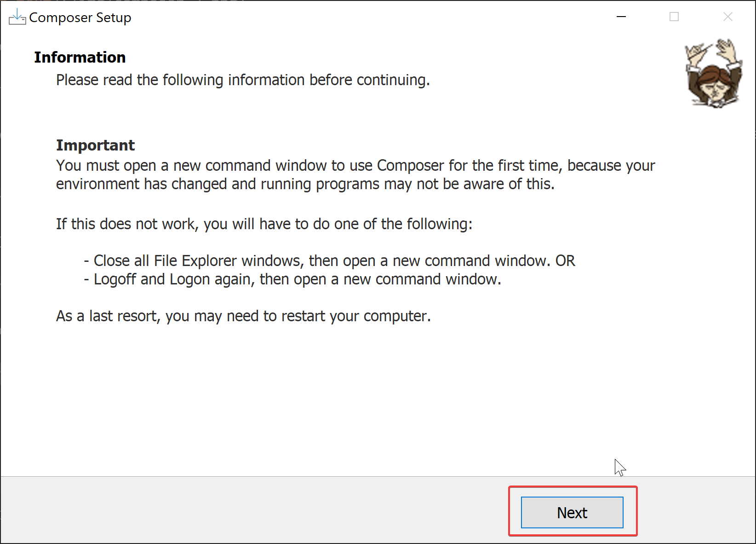Click the "You must open a new command window" line
The height and width of the screenshot is (544, 756).
point(355,165)
